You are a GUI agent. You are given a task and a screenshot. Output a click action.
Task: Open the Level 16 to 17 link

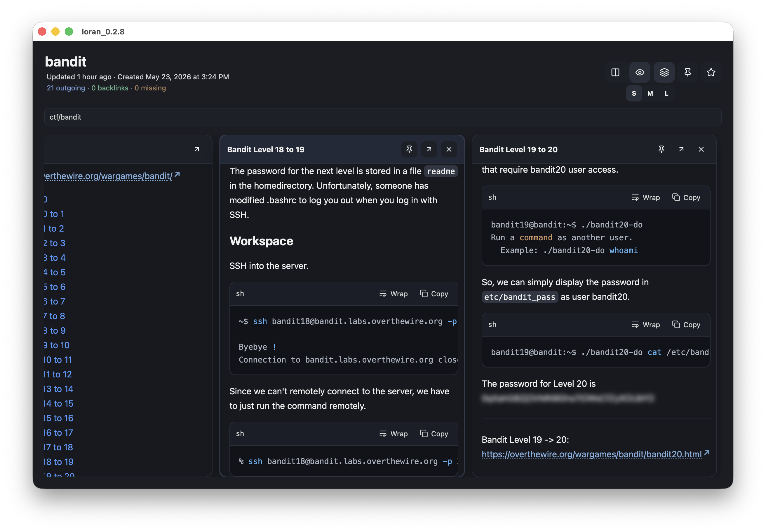coord(59,433)
